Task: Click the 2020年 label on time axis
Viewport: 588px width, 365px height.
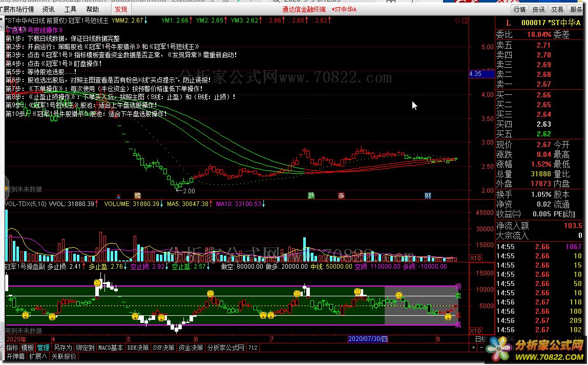Action: 16,339
